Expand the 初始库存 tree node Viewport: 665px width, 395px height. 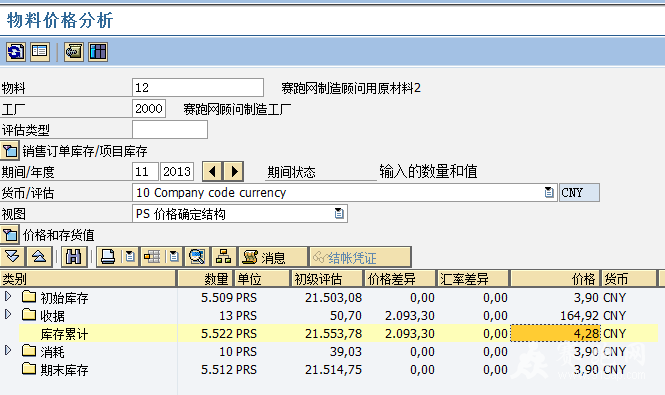coord(8,296)
